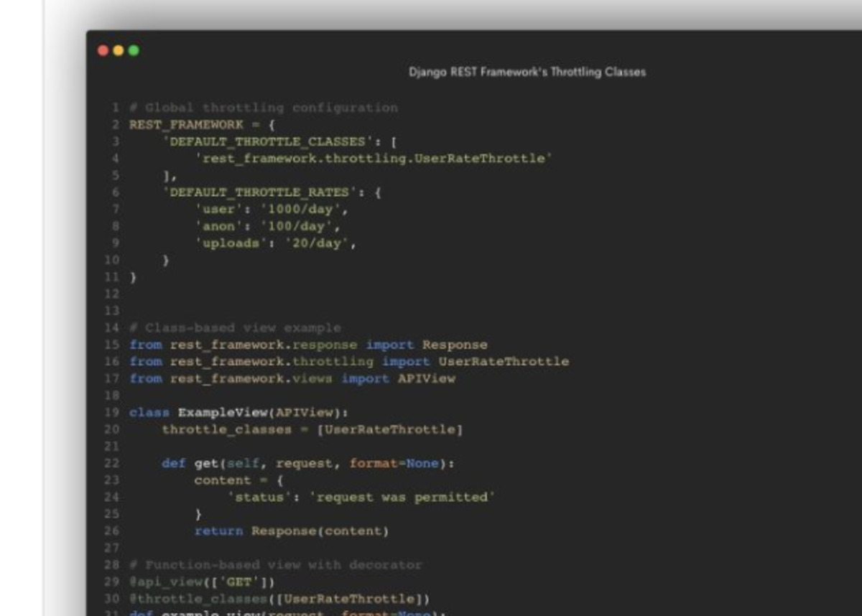The height and width of the screenshot is (616, 862).
Task: Click '@throttle_classes([UserRateThrottle])' on line 30
Action: (x=279, y=599)
